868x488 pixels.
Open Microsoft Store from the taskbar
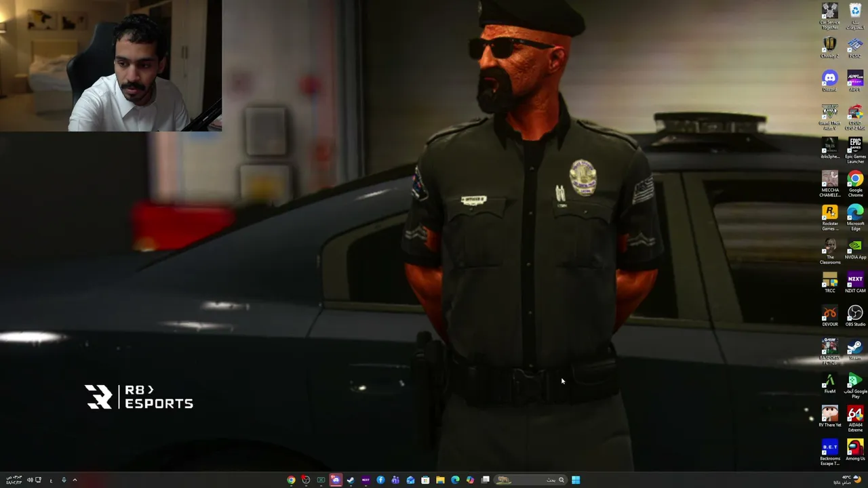[425, 480]
